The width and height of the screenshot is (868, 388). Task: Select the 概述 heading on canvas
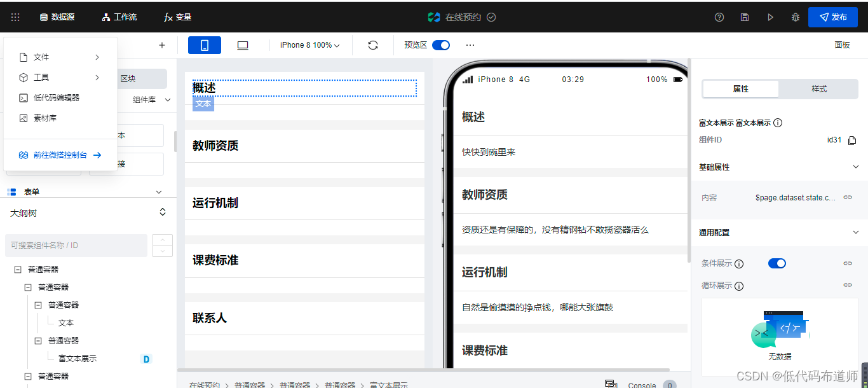(x=205, y=88)
